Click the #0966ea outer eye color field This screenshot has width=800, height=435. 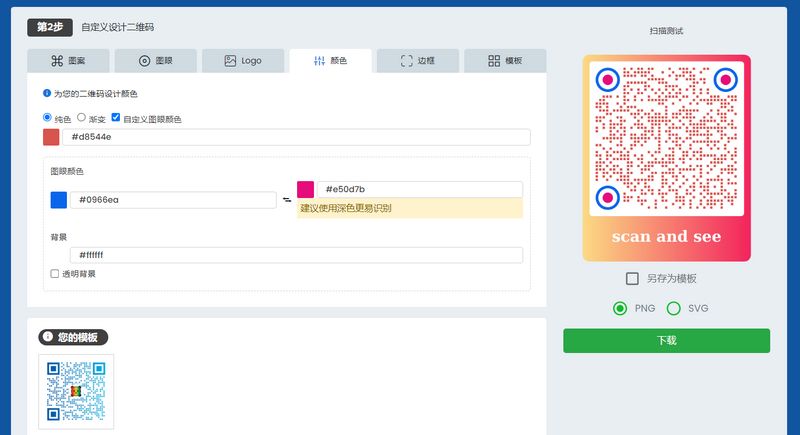[173, 200]
